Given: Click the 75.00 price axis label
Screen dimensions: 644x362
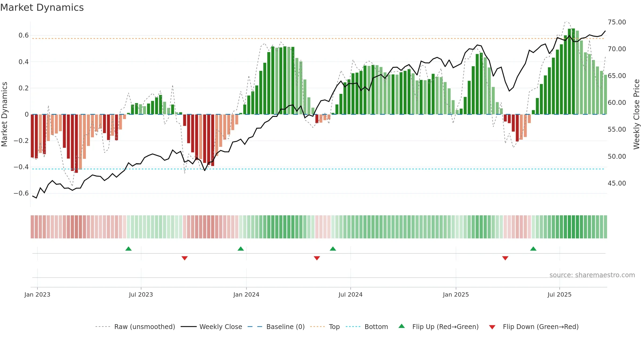Looking at the screenshot, I should pos(617,22).
